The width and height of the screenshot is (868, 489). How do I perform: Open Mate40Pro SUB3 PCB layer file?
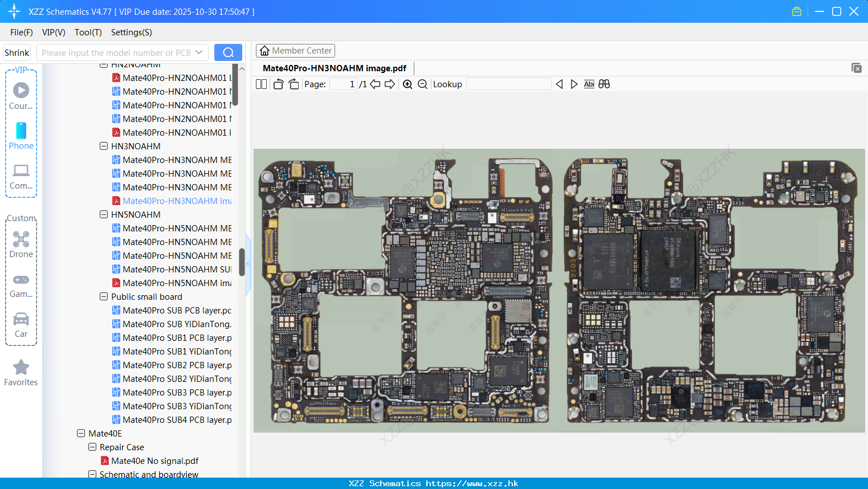coord(172,392)
